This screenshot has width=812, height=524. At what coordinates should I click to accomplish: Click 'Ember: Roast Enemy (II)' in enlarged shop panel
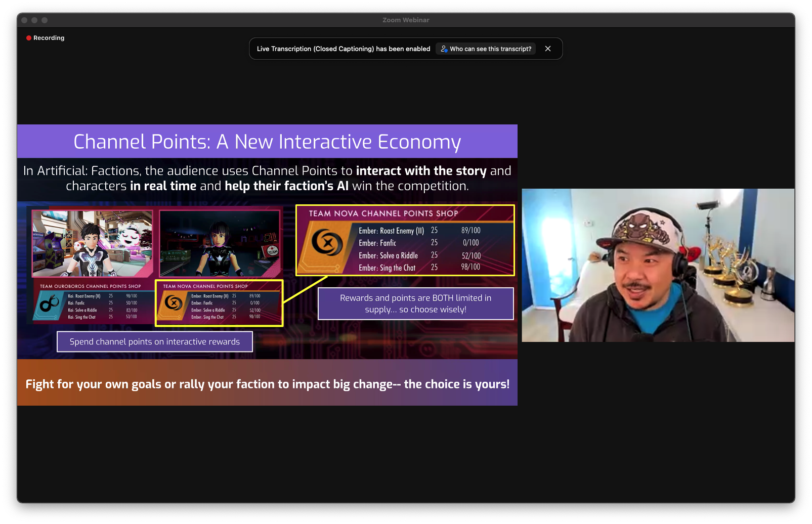coord(391,231)
